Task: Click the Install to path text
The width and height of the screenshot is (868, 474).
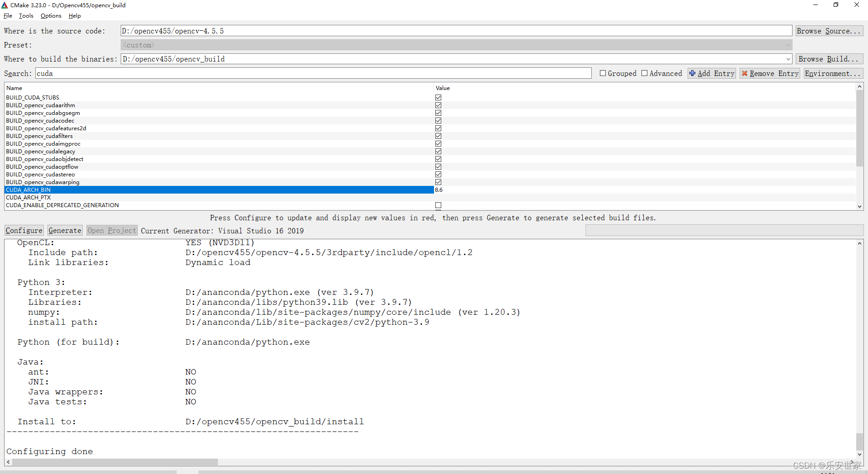Action: pyautogui.click(x=274, y=422)
